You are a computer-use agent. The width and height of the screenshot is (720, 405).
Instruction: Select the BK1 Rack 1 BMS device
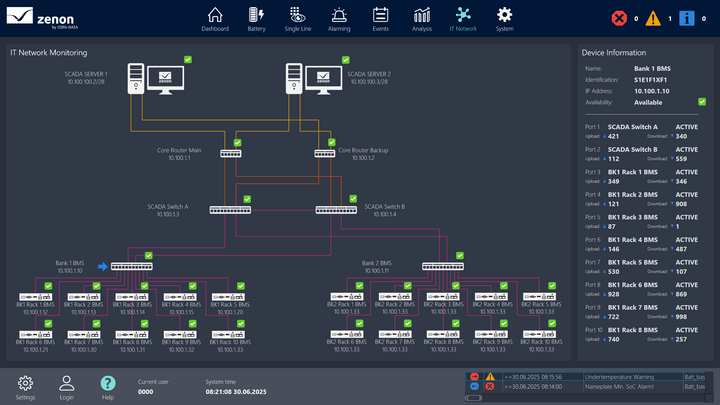(x=35, y=297)
